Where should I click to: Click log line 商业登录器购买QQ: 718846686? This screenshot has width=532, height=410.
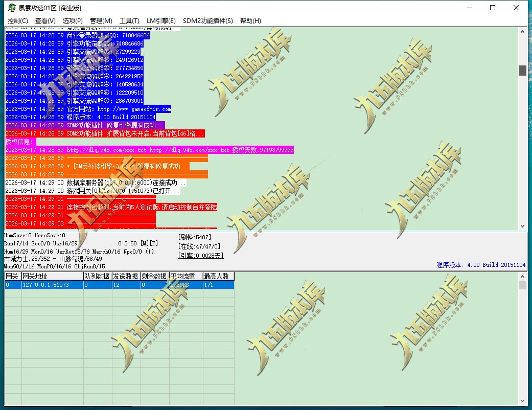point(77,35)
